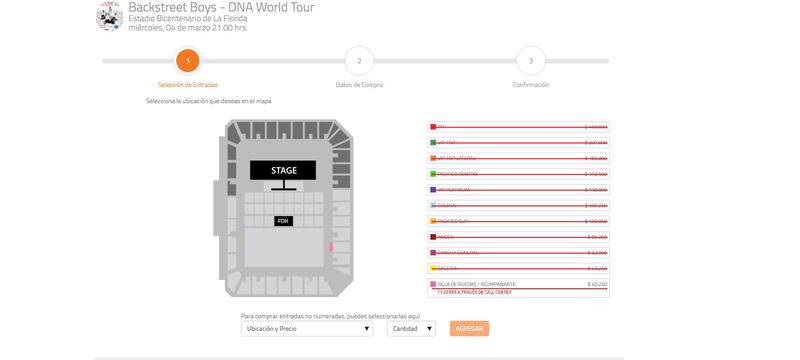
Task: Select the Cancha General price row
Action: pos(518,253)
